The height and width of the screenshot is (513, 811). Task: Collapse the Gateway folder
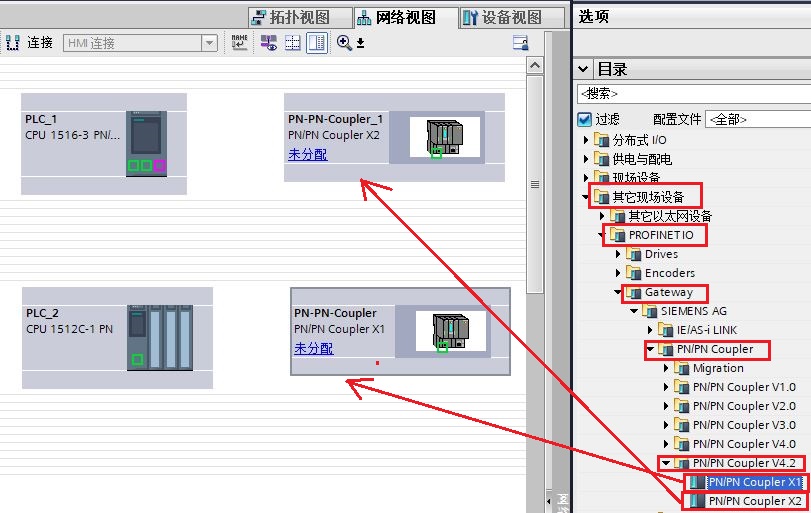coord(618,292)
